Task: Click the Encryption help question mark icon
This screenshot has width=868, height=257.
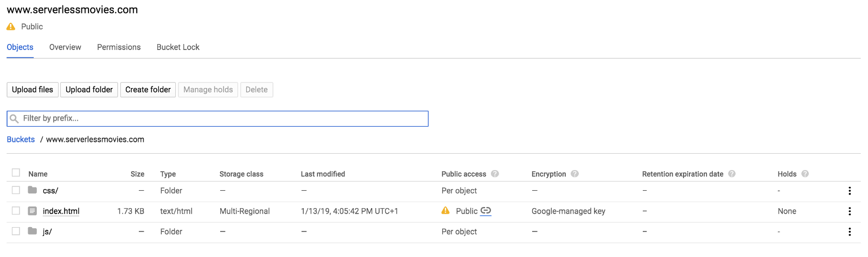Action: click(575, 174)
